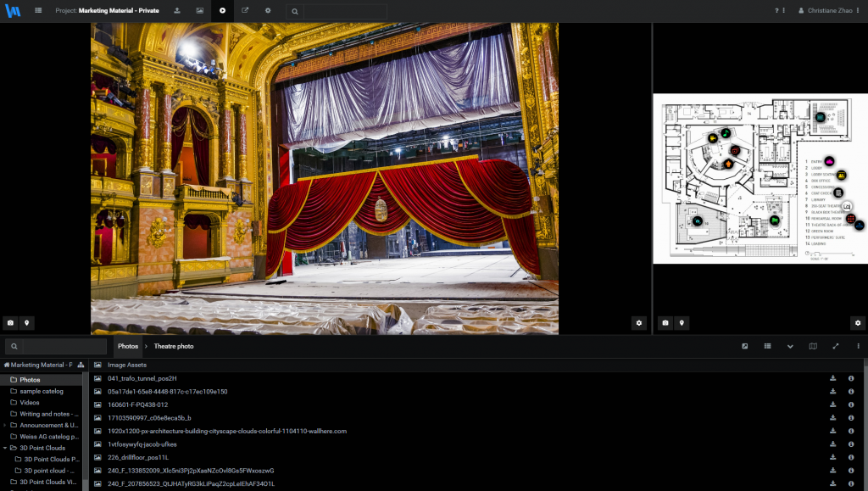The image size is (868, 491).
Task: Open the Christiane Zhao user menu
Action: point(828,10)
